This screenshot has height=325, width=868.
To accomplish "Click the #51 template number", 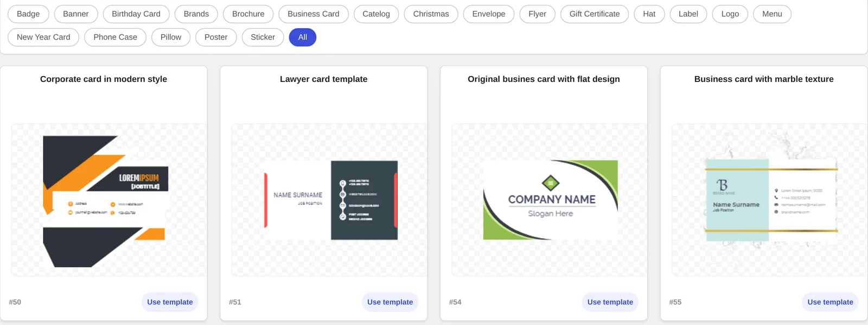I will (x=235, y=302).
